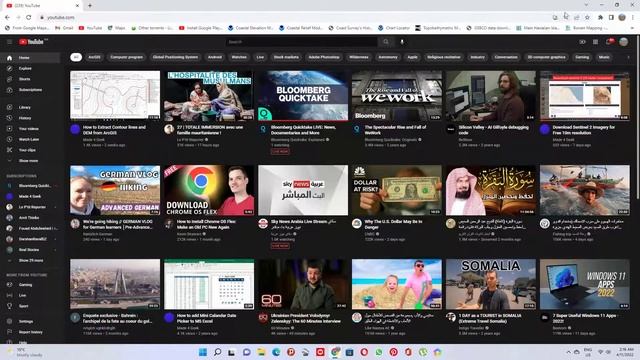The width and height of the screenshot is (640, 360).
Task: Open Subscriptions in the sidebar
Action: [31, 90]
